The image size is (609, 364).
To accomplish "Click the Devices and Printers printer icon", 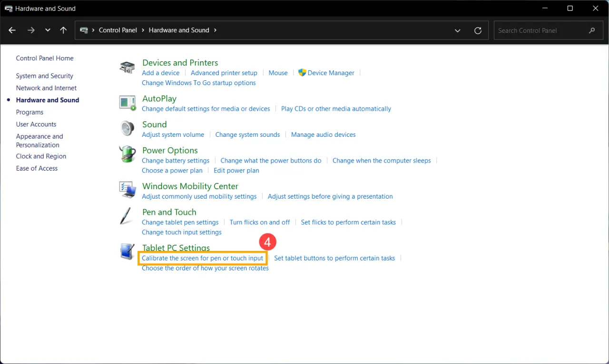I will pyautogui.click(x=127, y=67).
